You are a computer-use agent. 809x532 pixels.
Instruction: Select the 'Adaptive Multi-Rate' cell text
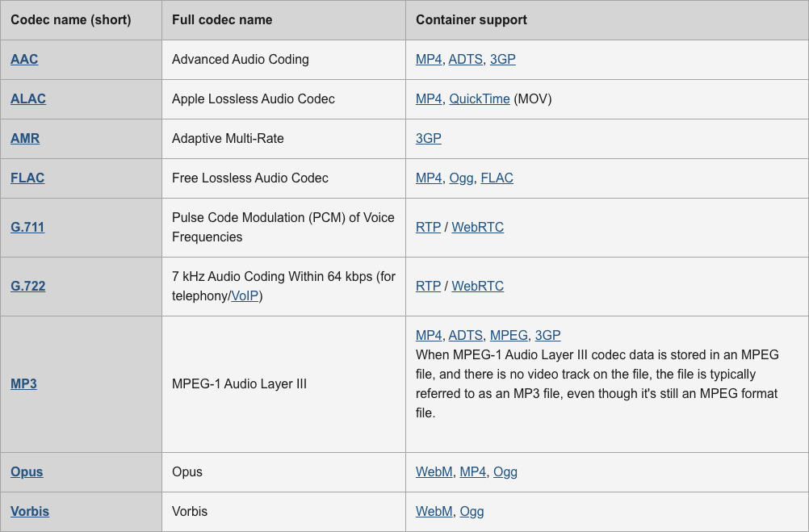(x=228, y=138)
